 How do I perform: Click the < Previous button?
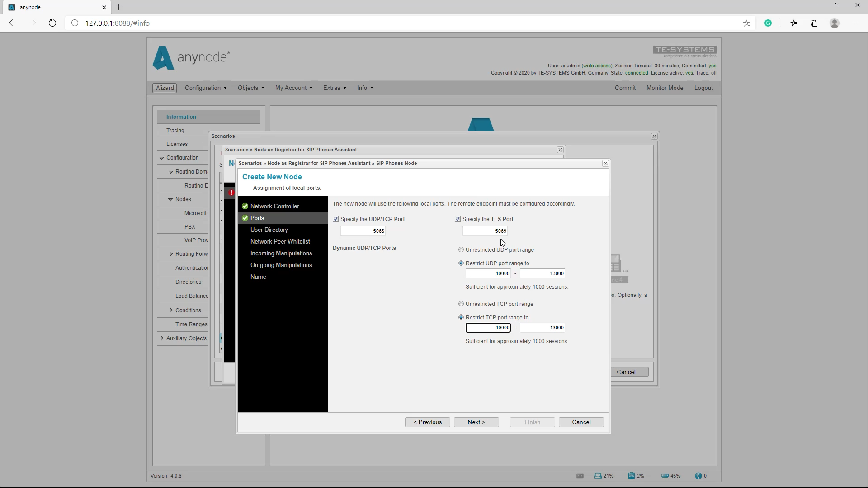(x=428, y=422)
